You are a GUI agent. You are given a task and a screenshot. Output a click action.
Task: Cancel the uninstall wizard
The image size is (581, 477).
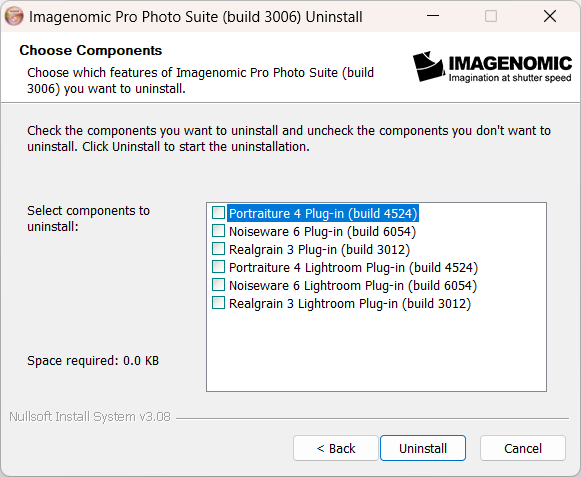[523, 448]
